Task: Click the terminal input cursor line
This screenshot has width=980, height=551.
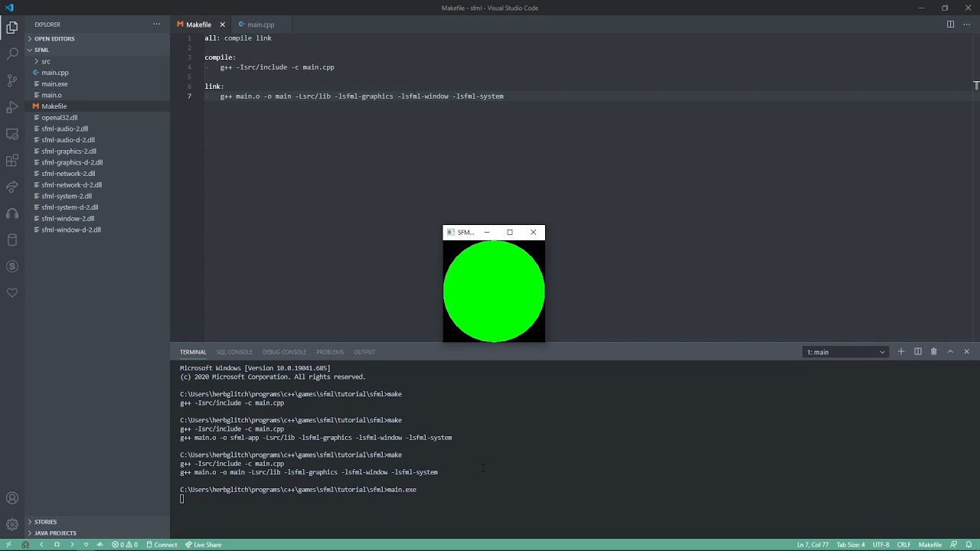Action: [x=182, y=499]
